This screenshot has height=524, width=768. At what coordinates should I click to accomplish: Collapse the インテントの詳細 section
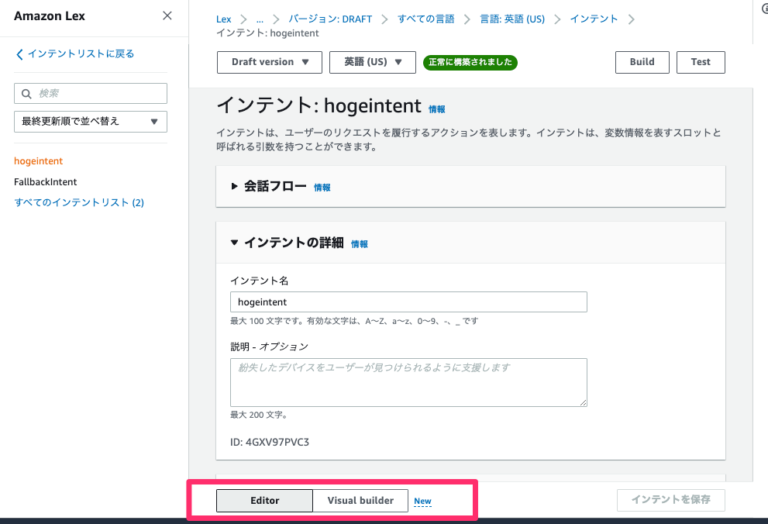(234, 242)
